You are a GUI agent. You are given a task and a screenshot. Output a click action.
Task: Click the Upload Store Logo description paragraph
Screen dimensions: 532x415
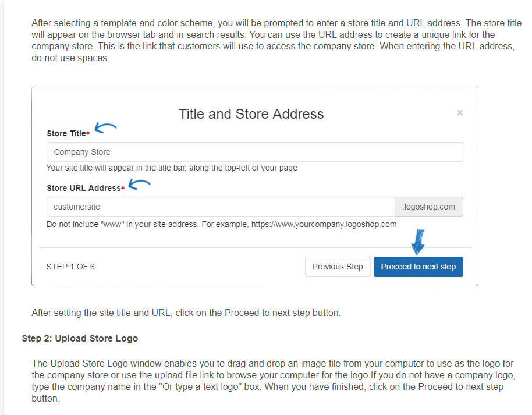[x=274, y=381]
